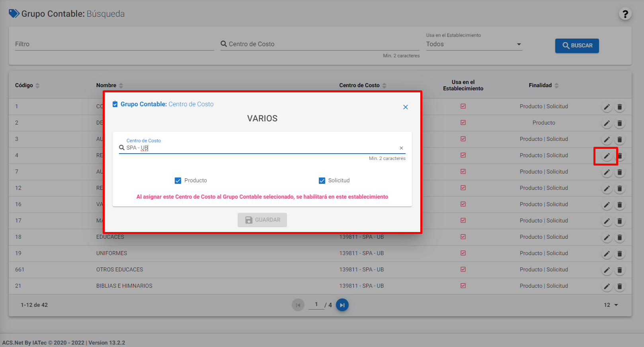Image resolution: width=644 pixels, height=347 pixels.
Task: Delete the OTROS EDUCACES row
Action: [620, 270]
